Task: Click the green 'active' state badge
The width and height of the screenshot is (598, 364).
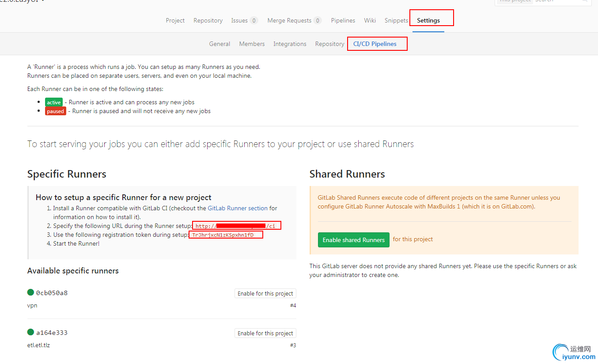Action: 54,102
